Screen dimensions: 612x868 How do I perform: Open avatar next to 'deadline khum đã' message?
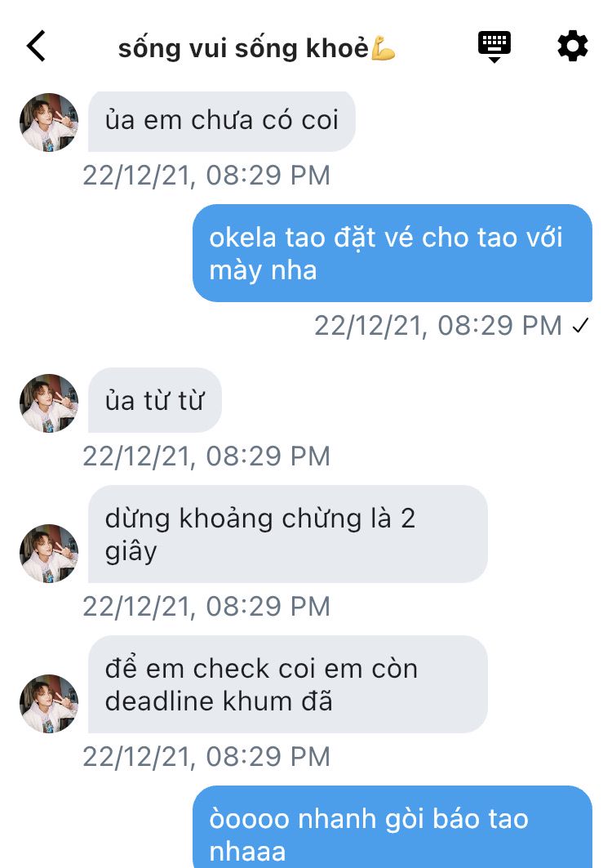[49, 703]
